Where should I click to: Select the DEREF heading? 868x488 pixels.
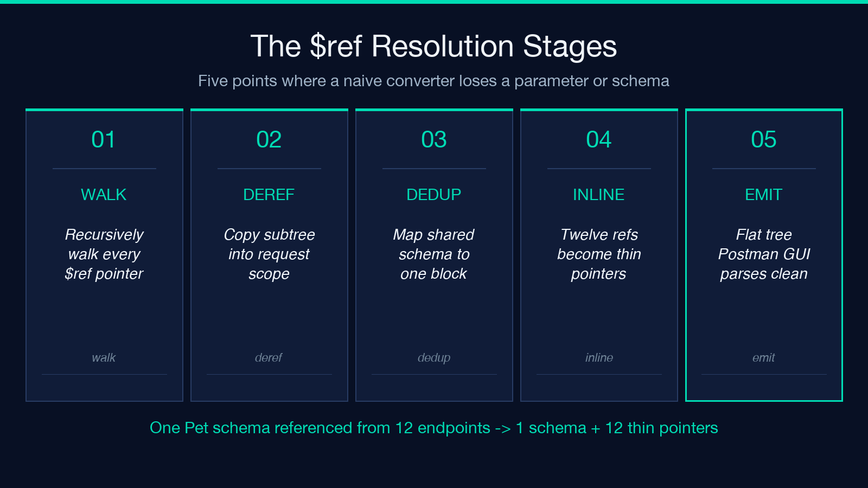click(269, 195)
